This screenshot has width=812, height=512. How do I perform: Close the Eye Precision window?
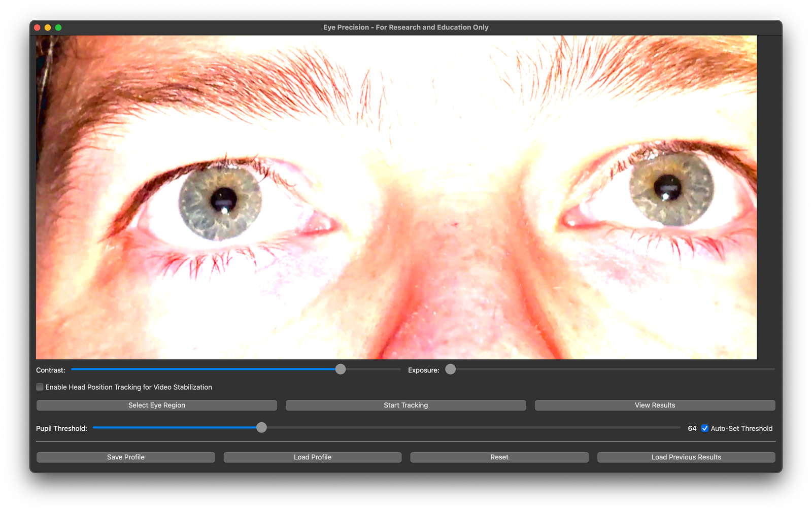click(x=37, y=27)
